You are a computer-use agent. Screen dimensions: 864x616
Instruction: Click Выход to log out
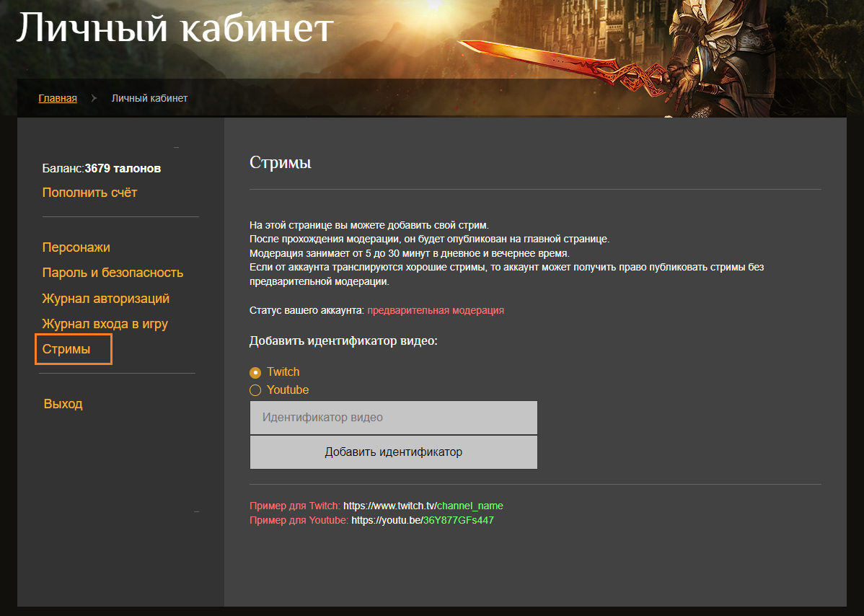click(63, 404)
